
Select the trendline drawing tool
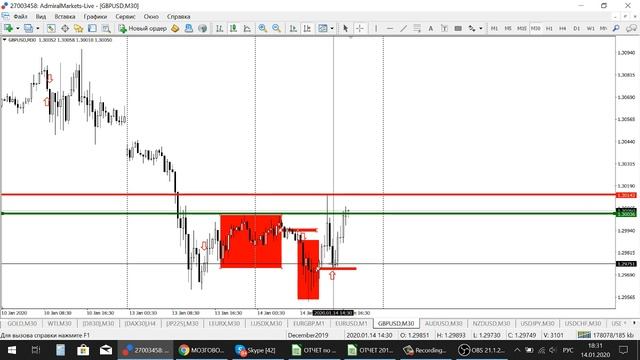403,28
